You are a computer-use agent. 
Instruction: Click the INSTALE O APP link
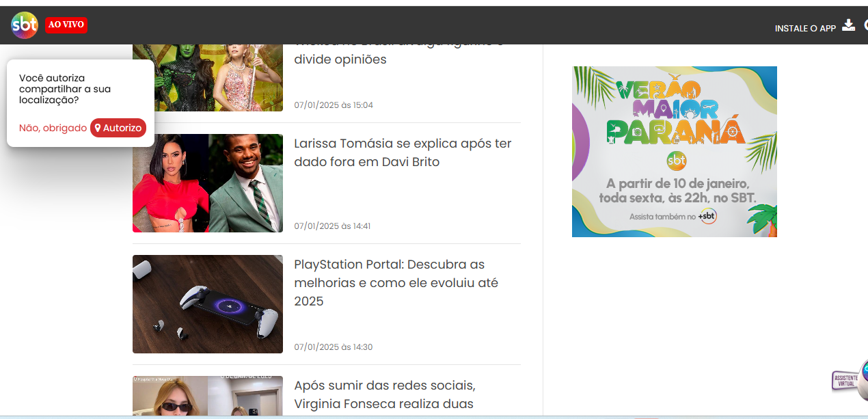[x=805, y=28]
